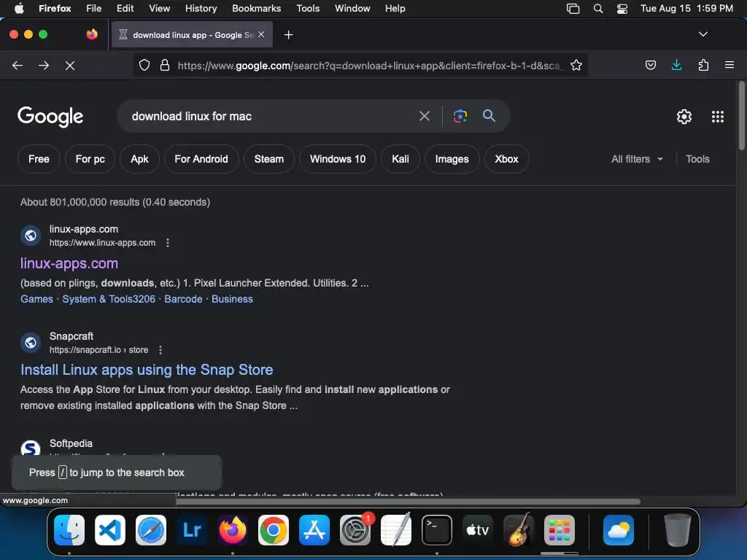This screenshot has height=560, width=747.
Task: Switch to Images results chip
Action: coord(452,159)
